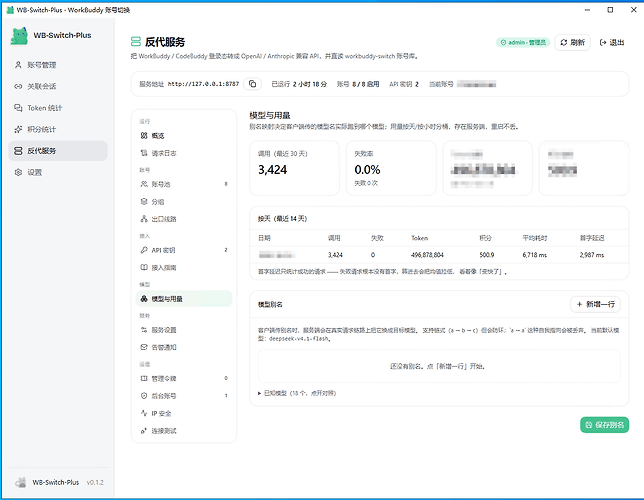Open 设置 with the gear icon

18,172
